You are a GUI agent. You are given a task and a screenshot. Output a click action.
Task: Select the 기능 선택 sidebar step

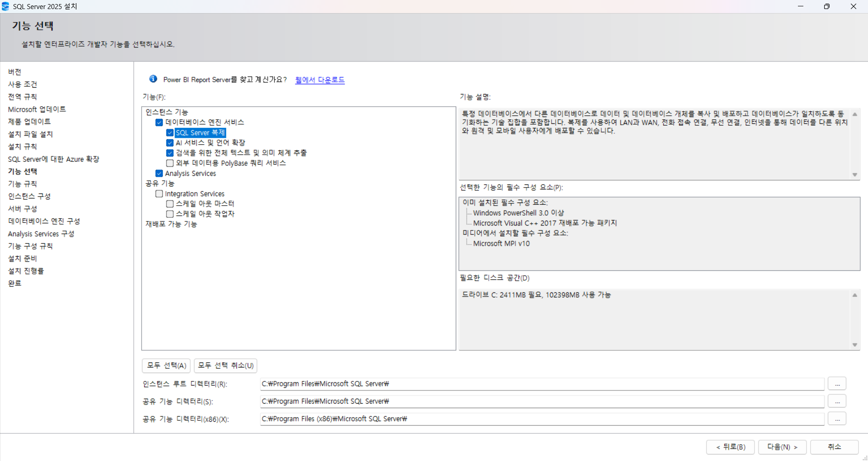coord(23,171)
